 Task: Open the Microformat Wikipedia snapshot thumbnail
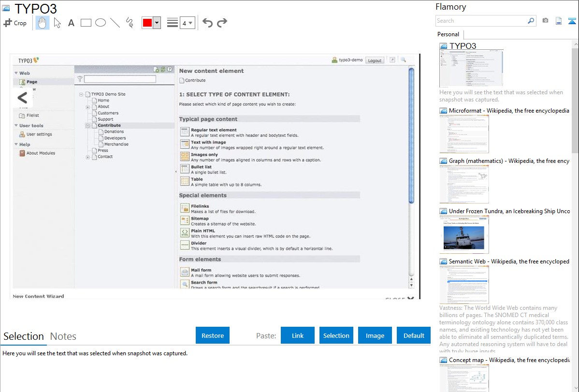pos(464,134)
